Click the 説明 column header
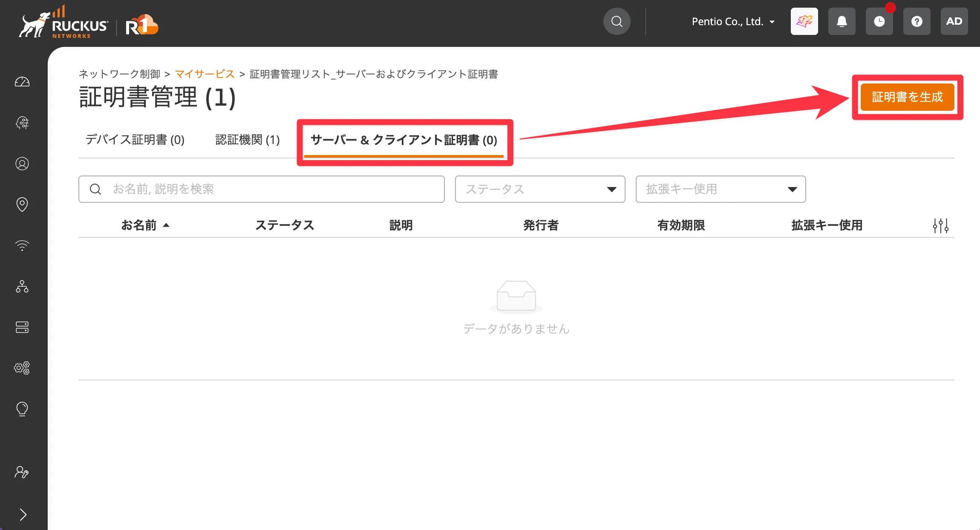Screen dimensions: 980x530 pos(401,225)
